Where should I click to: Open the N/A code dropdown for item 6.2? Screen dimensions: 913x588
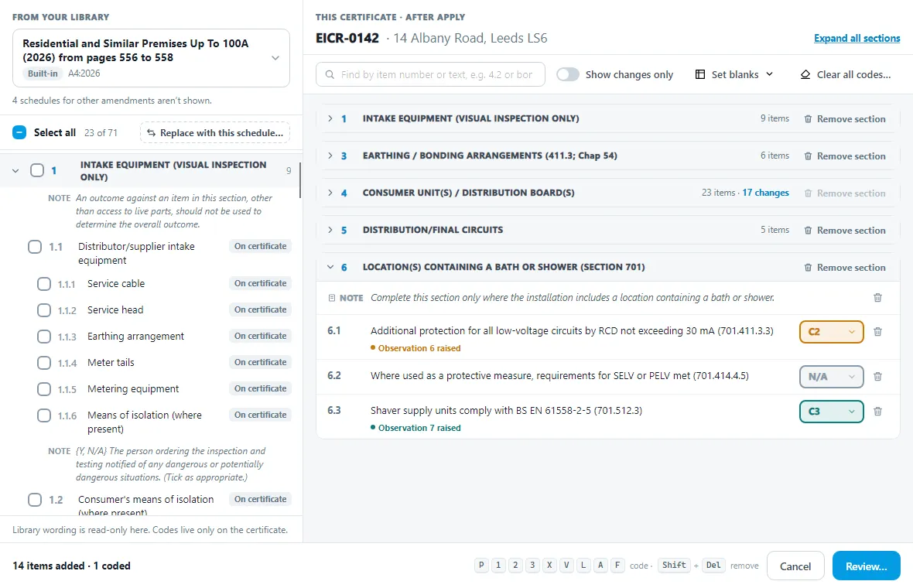point(832,377)
